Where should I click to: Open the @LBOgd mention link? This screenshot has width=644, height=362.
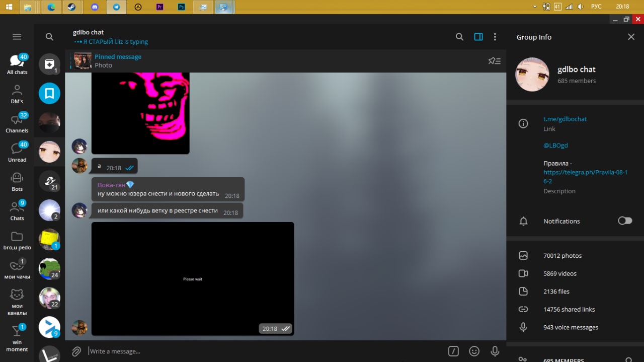tap(555, 146)
